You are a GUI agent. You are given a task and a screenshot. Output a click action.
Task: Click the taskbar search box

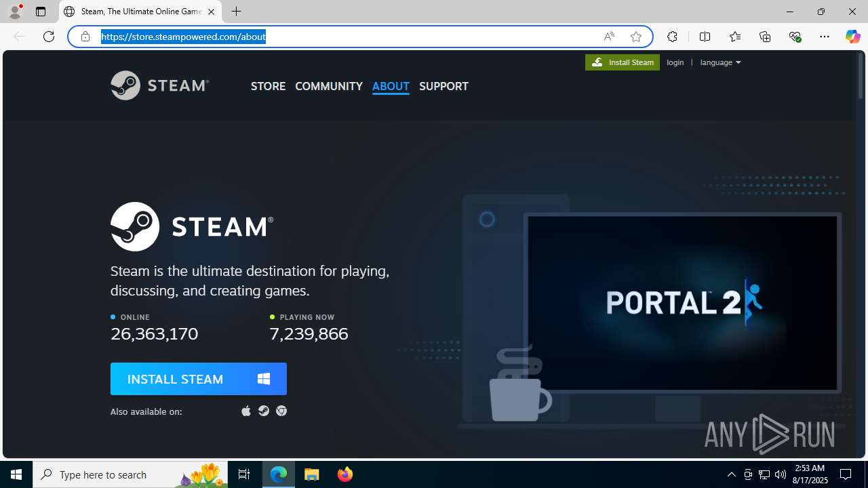(129, 474)
